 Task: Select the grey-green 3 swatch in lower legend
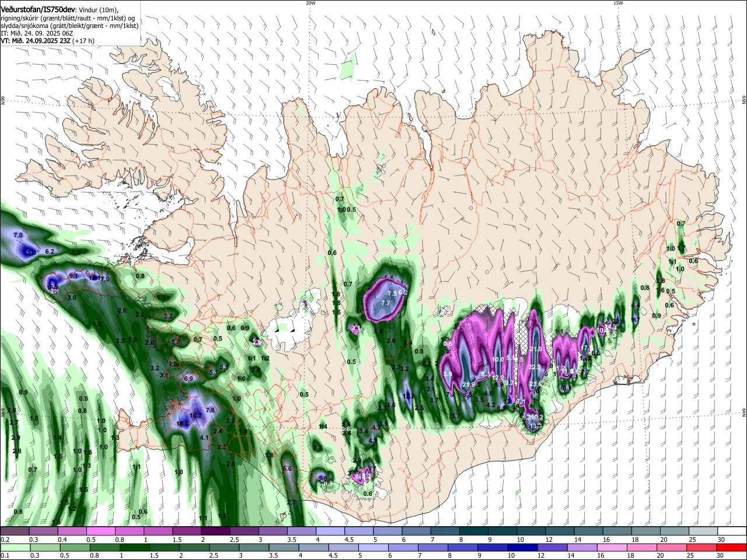point(254,547)
